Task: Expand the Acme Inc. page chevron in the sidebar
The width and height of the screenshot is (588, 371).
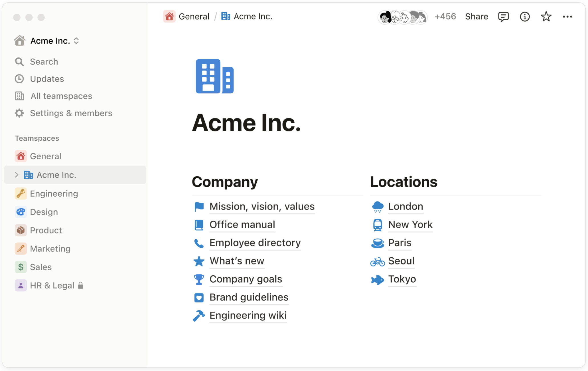Action: click(x=17, y=175)
